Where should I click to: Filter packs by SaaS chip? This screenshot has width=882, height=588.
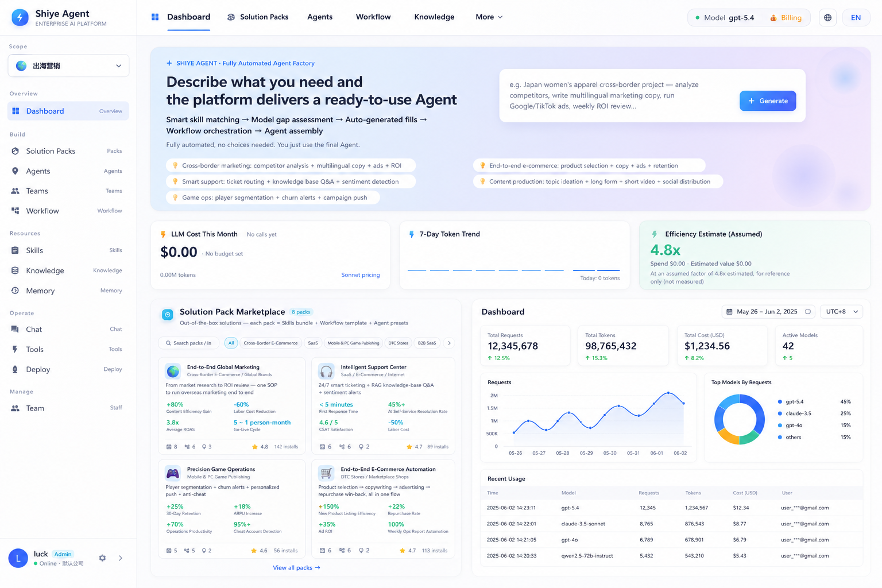point(313,343)
